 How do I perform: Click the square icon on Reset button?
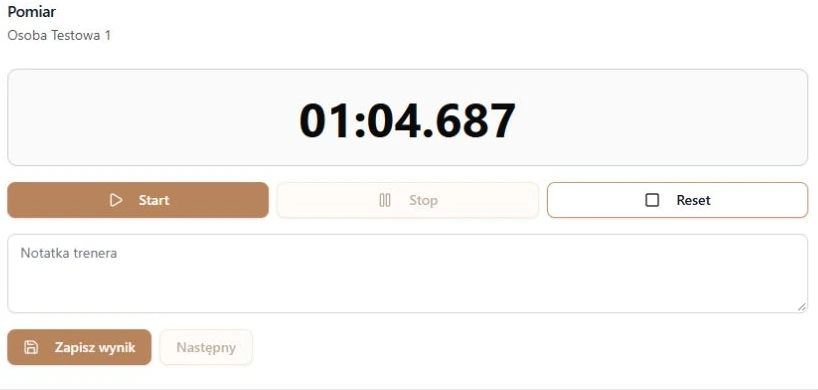coord(652,200)
